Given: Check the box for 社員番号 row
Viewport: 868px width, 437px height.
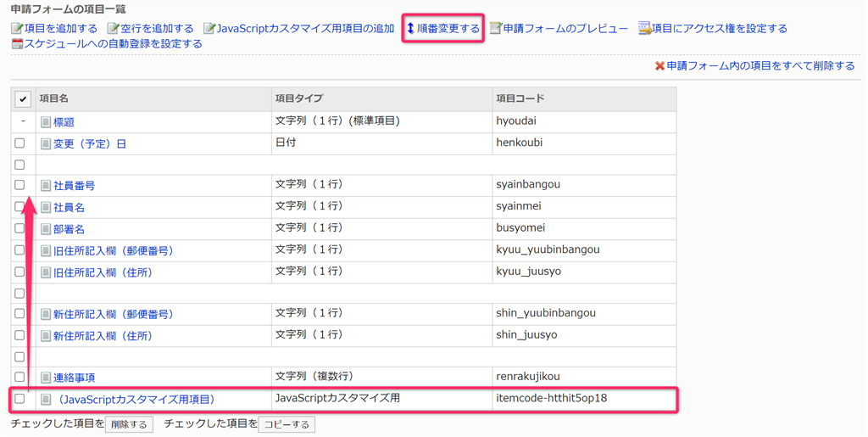Looking at the screenshot, I should click(x=19, y=184).
